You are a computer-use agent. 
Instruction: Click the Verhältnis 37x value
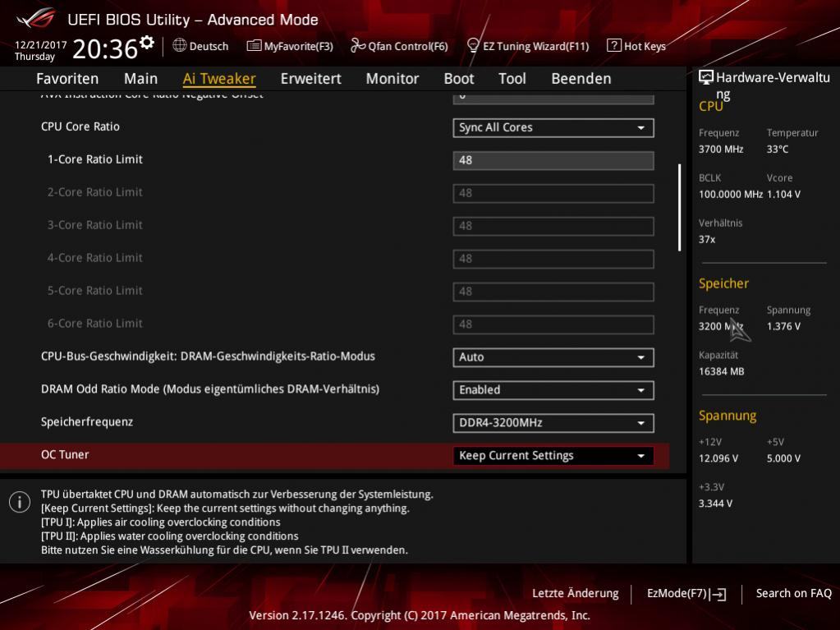point(707,240)
